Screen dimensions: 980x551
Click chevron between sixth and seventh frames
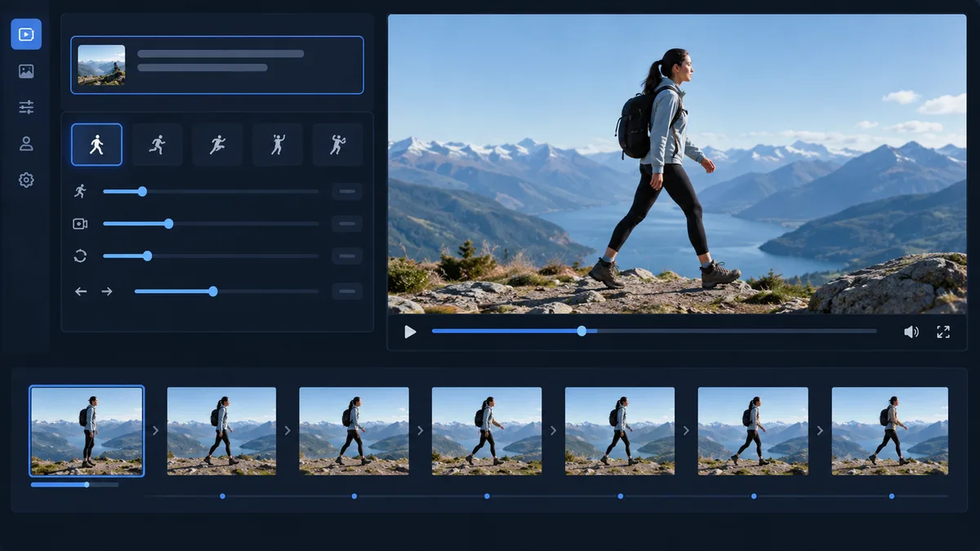[820, 430]
